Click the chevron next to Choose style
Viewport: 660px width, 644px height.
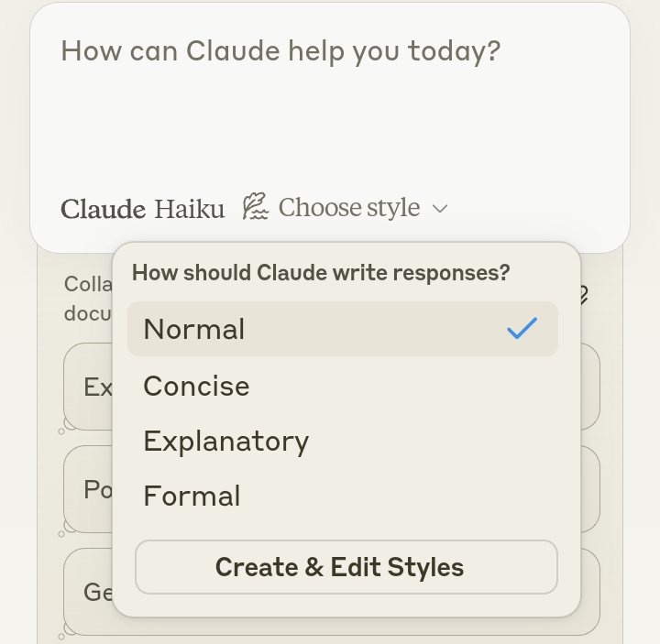(x=440, y=209)
